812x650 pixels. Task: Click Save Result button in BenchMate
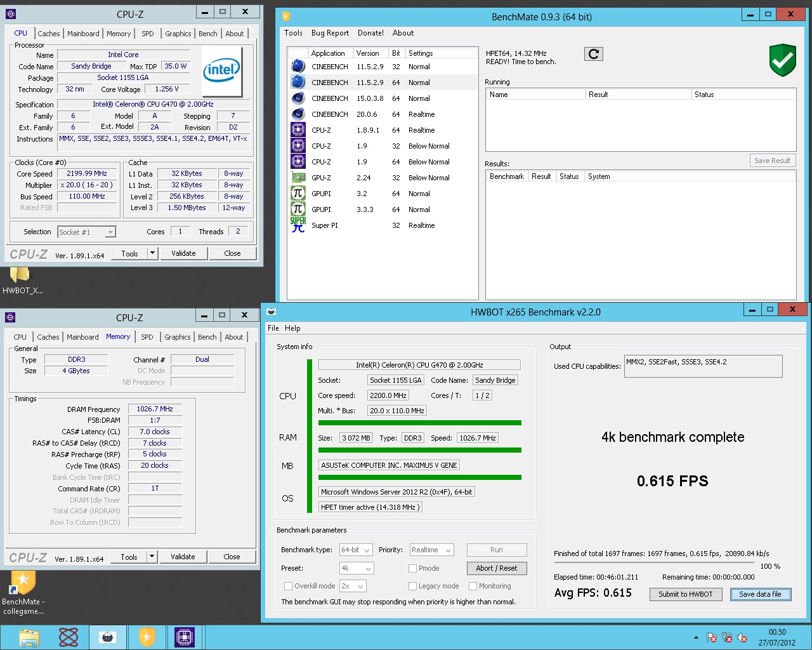tap(772, 161)
